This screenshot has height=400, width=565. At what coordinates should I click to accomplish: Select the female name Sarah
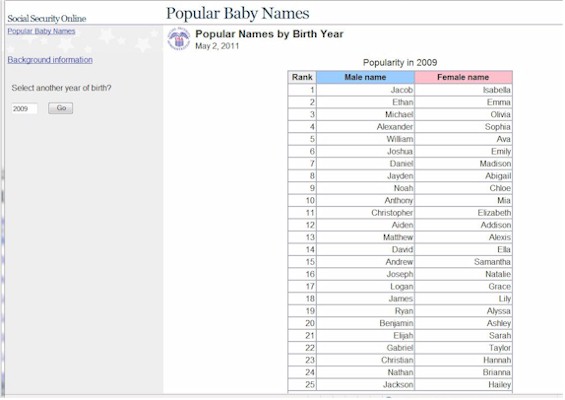[500, 335]
